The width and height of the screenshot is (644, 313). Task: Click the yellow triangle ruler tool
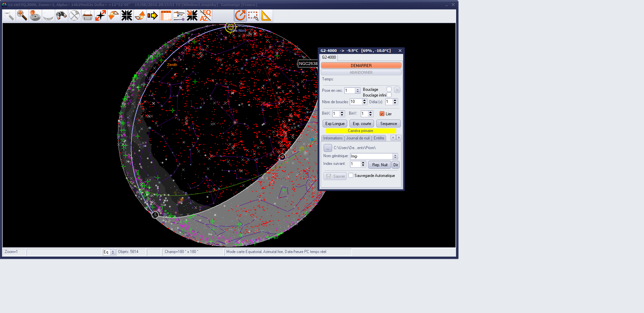[266, 15]
